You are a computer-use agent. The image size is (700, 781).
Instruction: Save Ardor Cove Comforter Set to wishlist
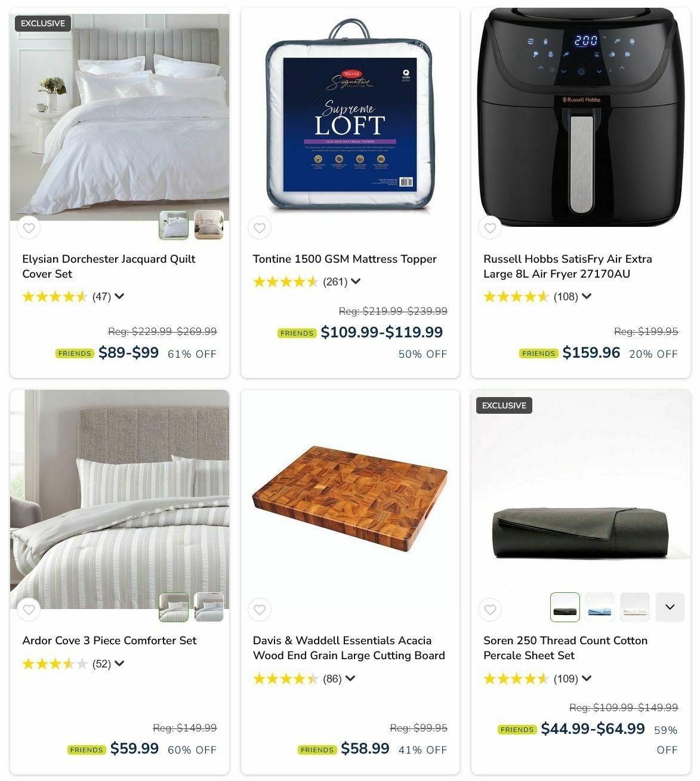pyautogui.click(x=29, y=609)
